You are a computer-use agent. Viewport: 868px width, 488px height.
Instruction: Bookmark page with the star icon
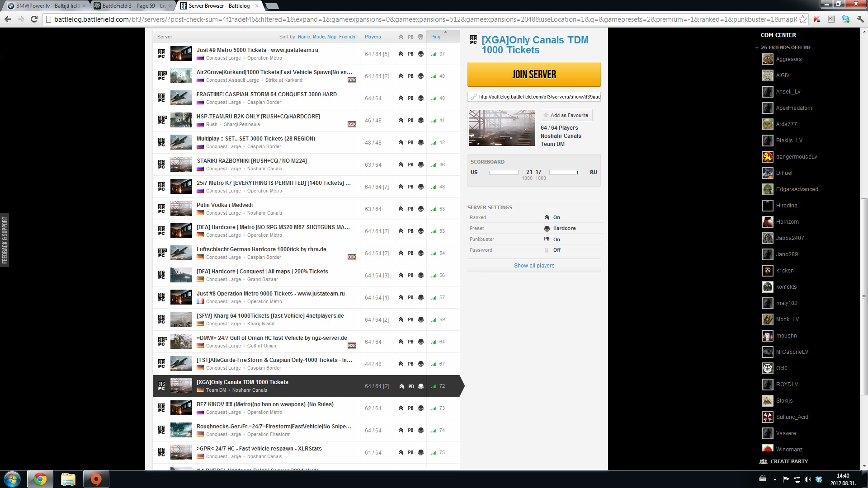point(802,19)
